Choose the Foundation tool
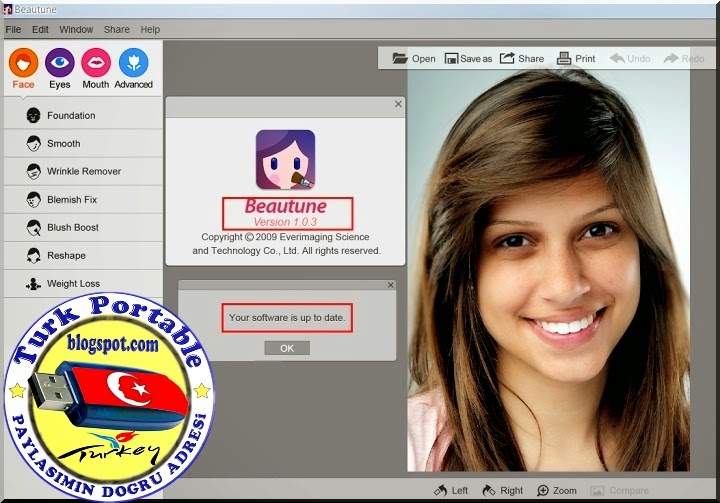Viewport: 720px width, 503px height. coord(83,115)
